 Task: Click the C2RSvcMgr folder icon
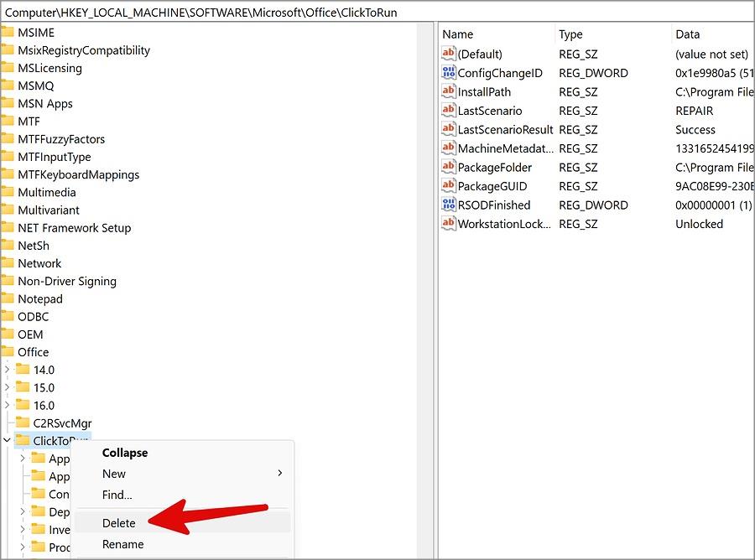point(23,423)
